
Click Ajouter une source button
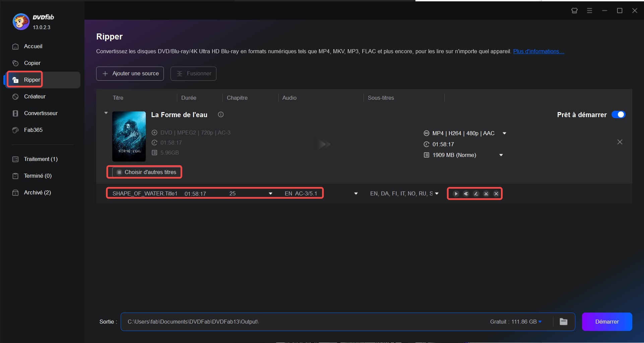point(130,74)
